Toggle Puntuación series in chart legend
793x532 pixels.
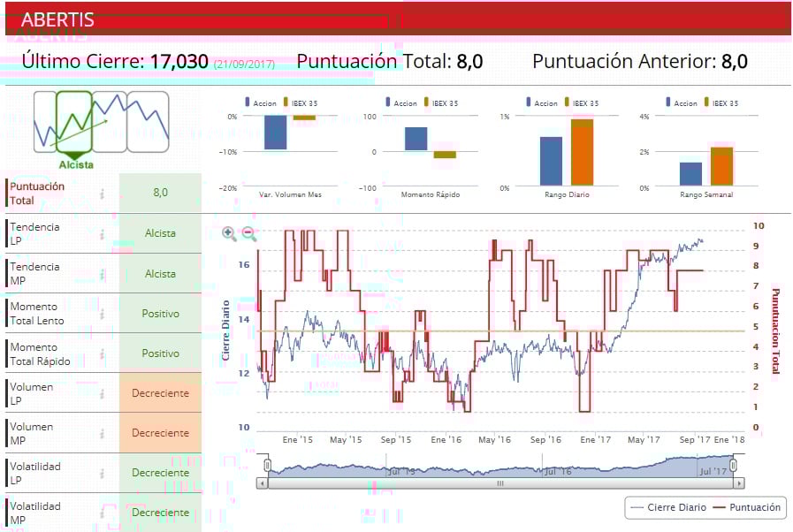pos(746,507)
